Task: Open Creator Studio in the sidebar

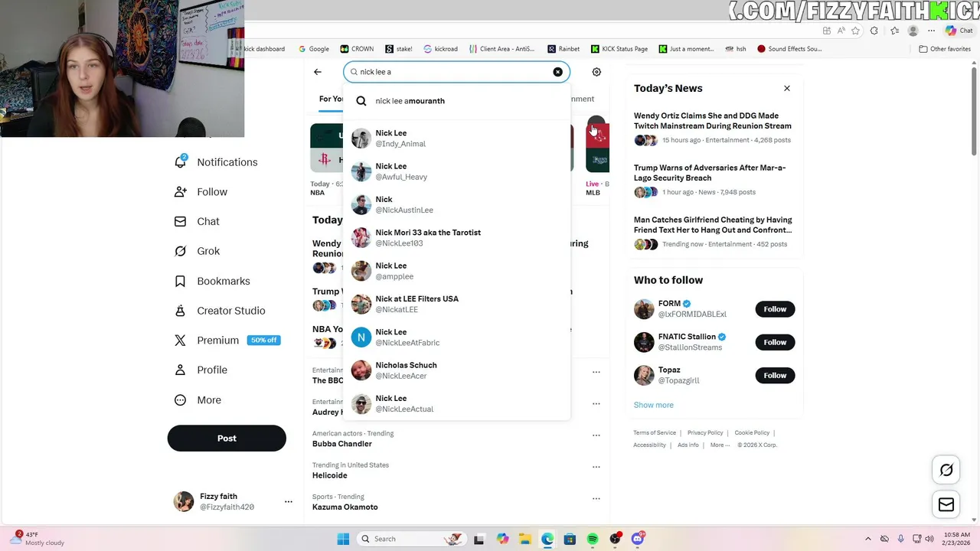Action: tap(220, 311)
